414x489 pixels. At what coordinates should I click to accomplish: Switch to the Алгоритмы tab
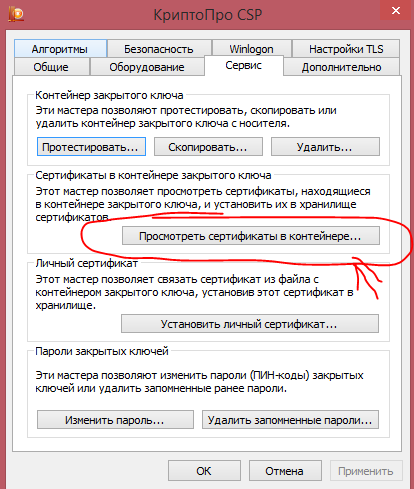60,49
